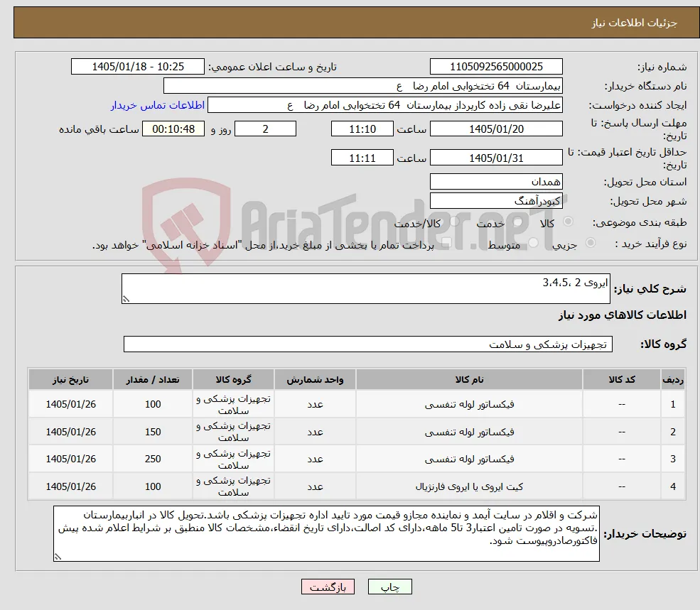This screenshot has height=610, width=700.
Task: Click the price validity time 11:11
Action: 362,158
